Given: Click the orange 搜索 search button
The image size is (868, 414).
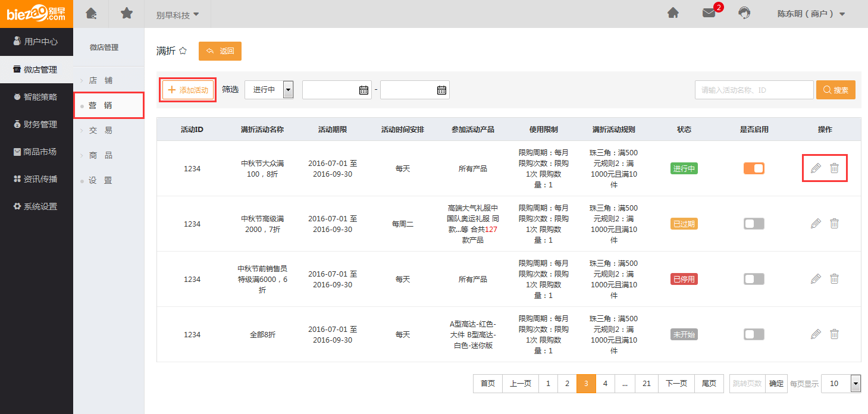Looking at the screenshot, I should tap(835, 90).
